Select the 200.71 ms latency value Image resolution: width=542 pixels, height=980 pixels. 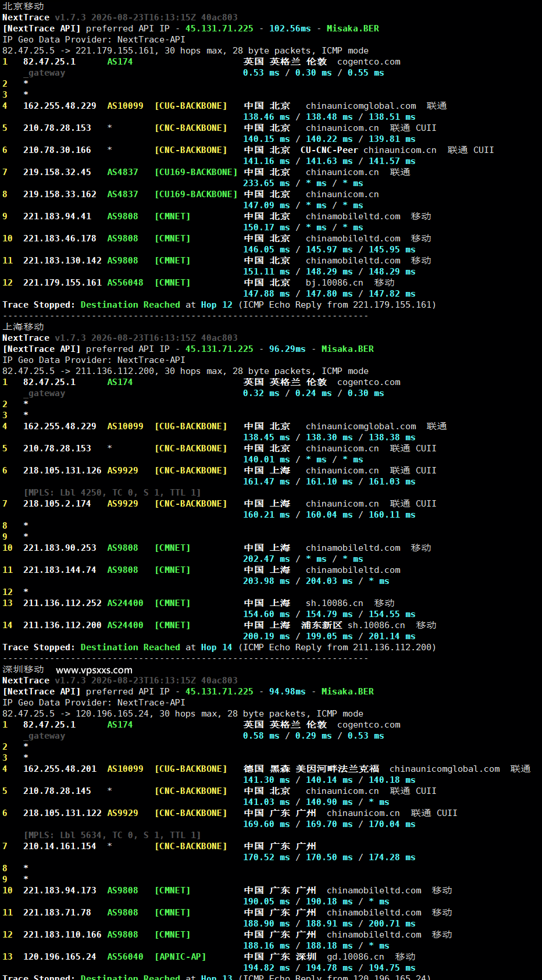(392, 924)
